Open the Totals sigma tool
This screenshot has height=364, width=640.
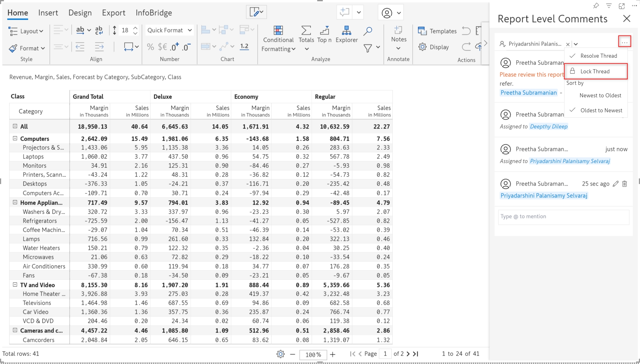click(306, 31)
